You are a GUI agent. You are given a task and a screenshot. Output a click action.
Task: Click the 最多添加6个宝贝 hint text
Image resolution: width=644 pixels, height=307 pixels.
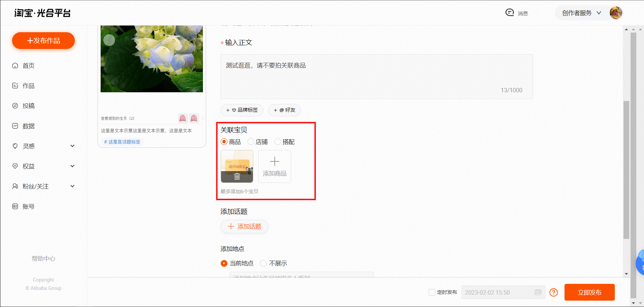coord(239,192)
